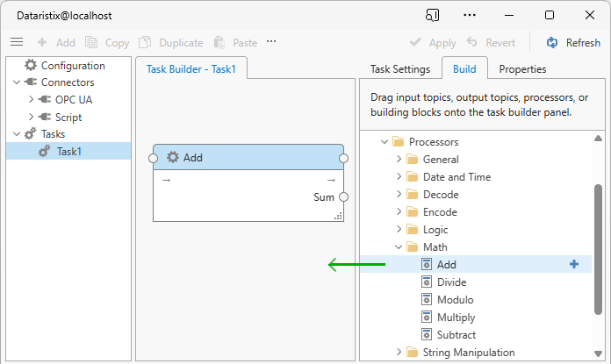Click the Refresh toolbar icon
This screenshot has height=364, width=611.
(552, 42)
